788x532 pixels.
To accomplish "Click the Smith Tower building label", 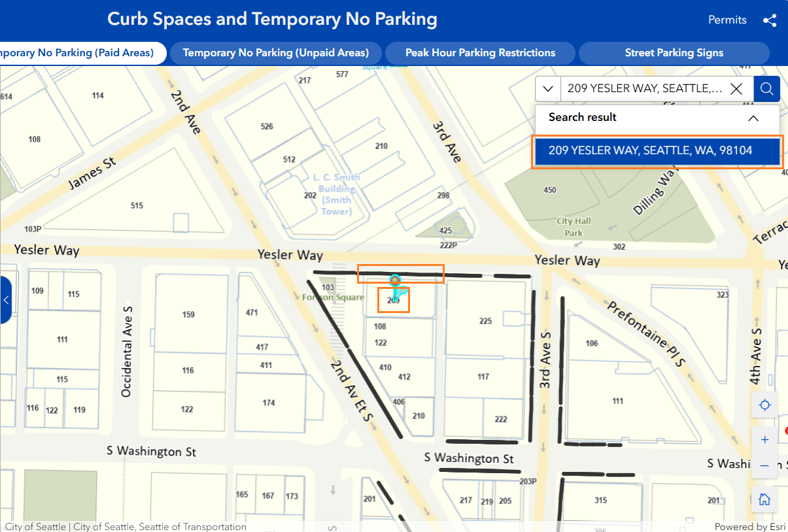I will click(x=336, y=195).
